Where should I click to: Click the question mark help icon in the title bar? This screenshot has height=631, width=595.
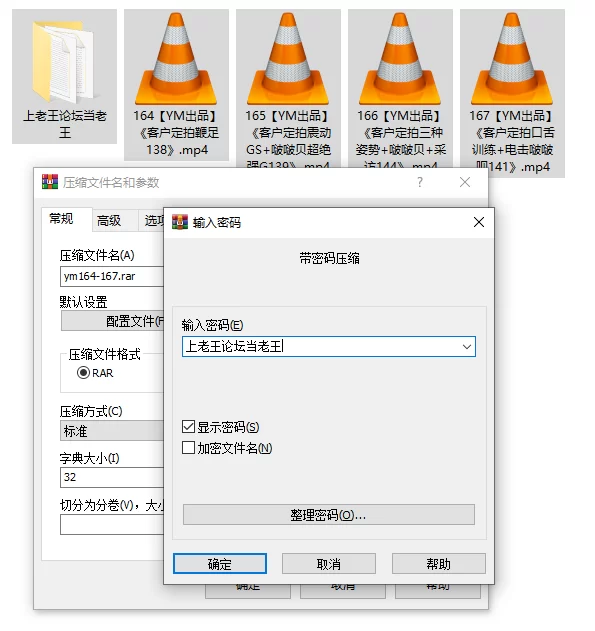(420, 182)
